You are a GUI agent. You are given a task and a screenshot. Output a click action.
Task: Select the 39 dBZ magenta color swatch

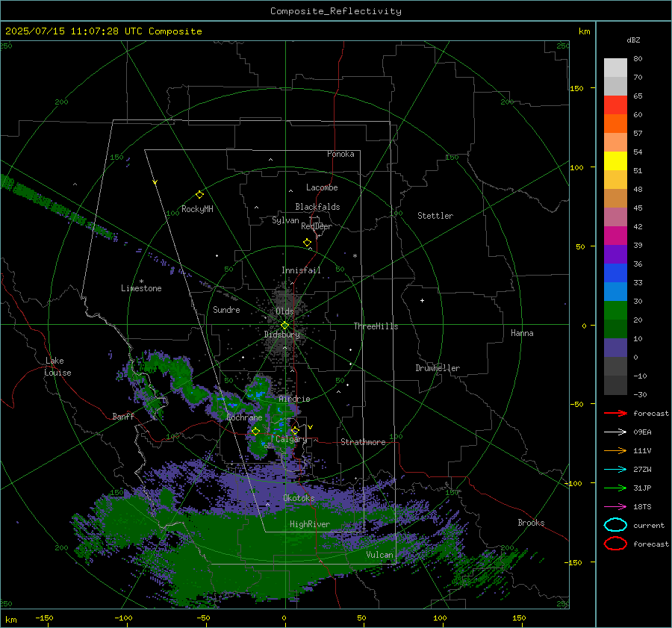point(615,235)
